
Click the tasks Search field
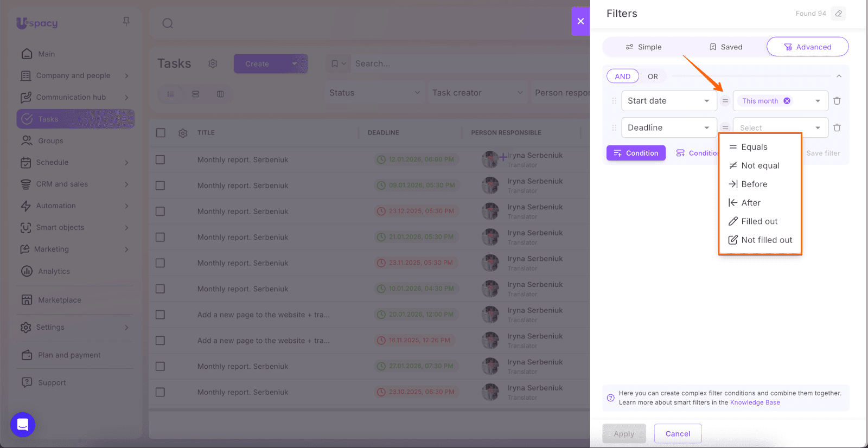[467, 64]
